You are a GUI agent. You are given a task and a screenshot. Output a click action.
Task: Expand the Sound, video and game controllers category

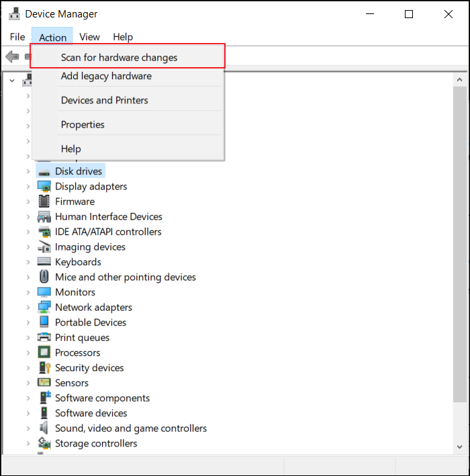click(x=28, y=428)
